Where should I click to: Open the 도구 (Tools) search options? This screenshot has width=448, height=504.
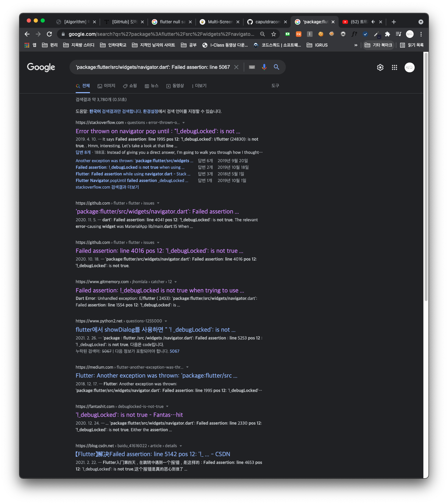click(275, 86)
